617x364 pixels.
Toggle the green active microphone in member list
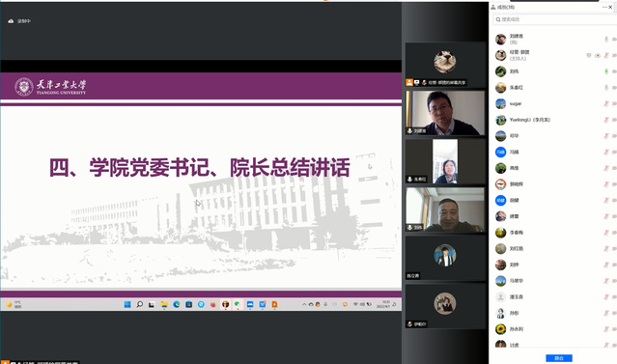click(x=606, y=71)
